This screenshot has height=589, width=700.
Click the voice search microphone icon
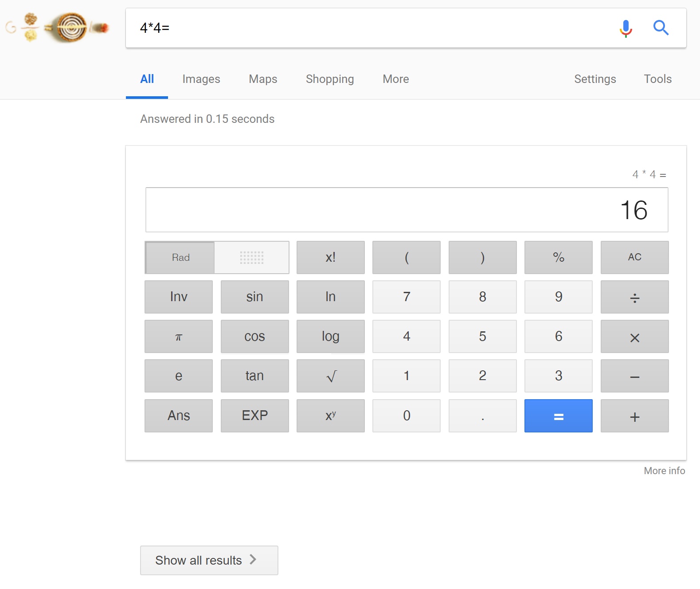pyautogui.click(x=626, y=28)
